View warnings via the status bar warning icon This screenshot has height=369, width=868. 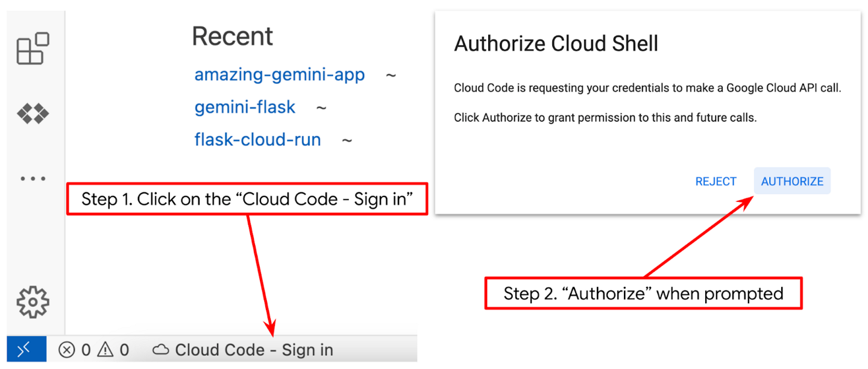[104, 349]
